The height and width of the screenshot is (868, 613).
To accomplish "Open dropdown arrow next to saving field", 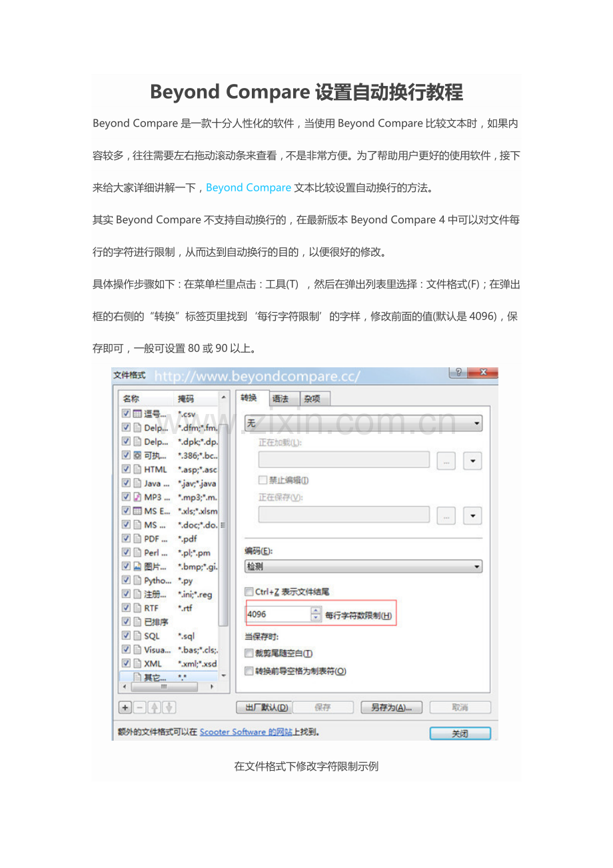I will pos(472,515).
